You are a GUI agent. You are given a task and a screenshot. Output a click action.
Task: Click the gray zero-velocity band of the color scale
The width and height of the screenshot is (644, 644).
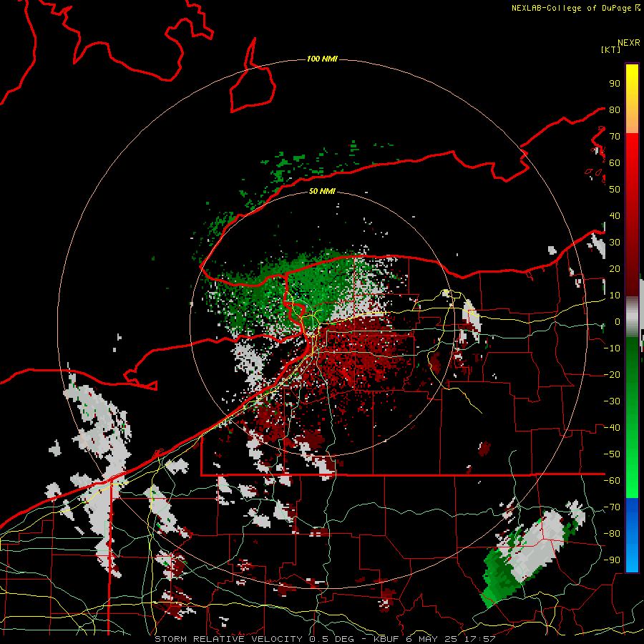pos(632,316)
